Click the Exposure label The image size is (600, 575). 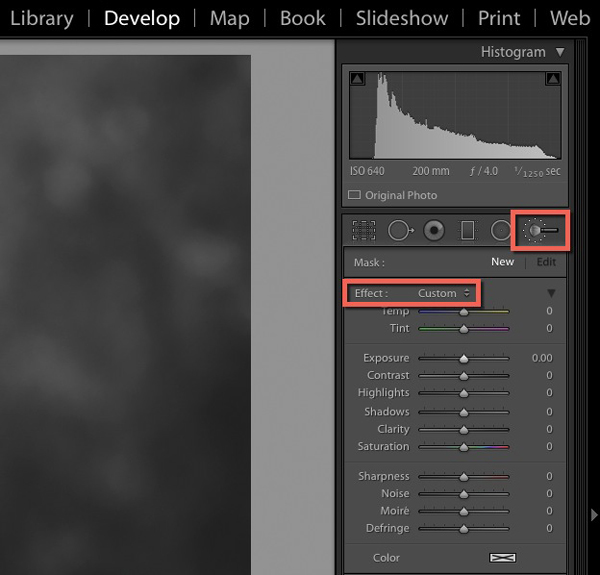pos(386,358)
